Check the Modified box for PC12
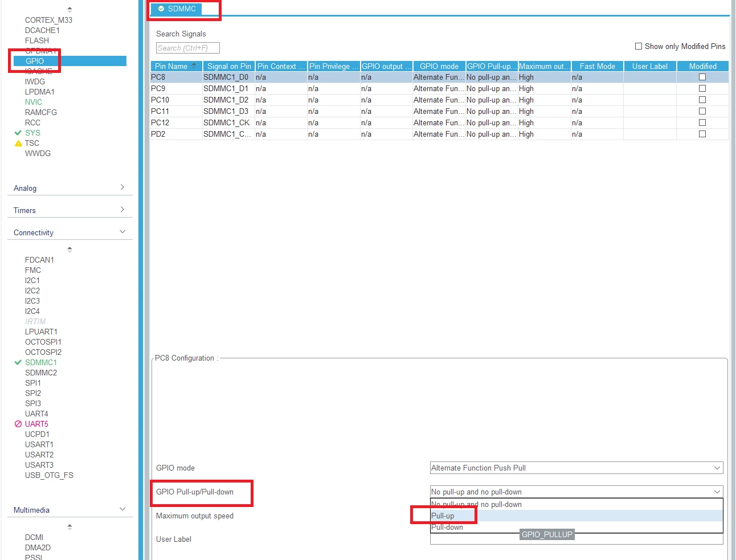736x560 pixels. [x=702, y=122]
